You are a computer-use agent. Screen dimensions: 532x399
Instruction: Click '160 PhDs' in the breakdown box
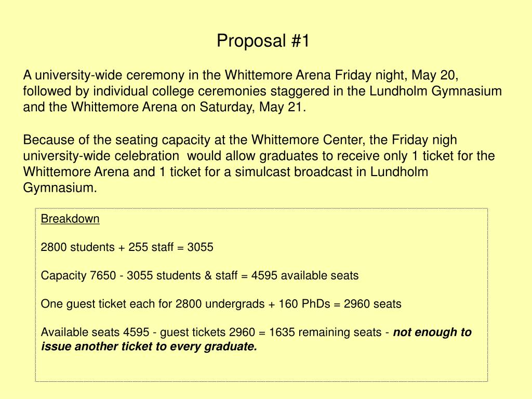(304, 303)
